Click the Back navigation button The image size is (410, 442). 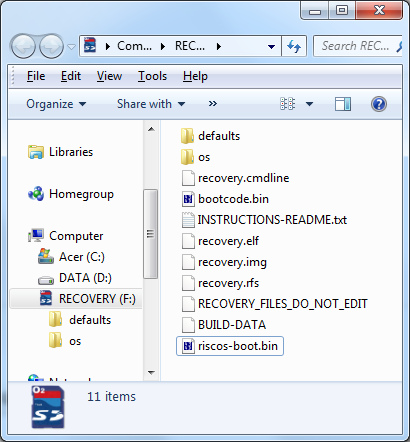click(23, 46)
